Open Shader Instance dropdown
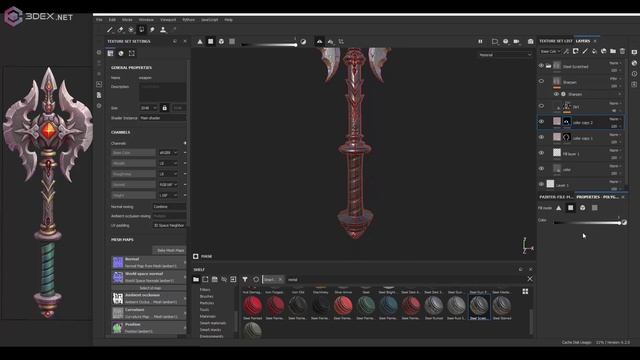This screenshot has height=360, width=640. 162,118
